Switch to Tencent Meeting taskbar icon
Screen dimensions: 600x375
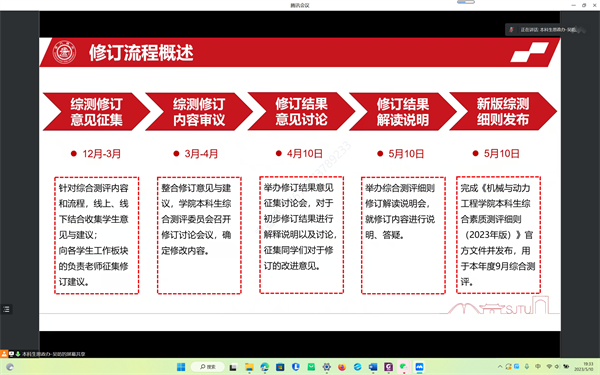419,367
